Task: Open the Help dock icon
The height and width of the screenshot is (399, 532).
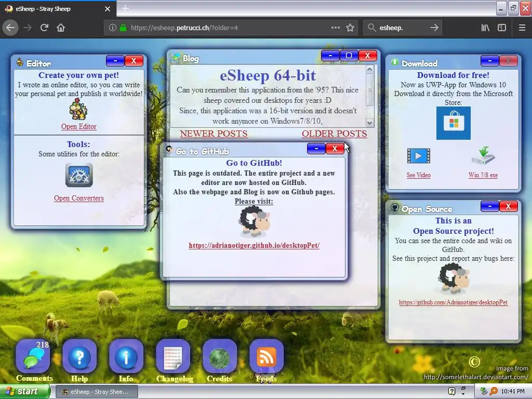Action: 79,357
